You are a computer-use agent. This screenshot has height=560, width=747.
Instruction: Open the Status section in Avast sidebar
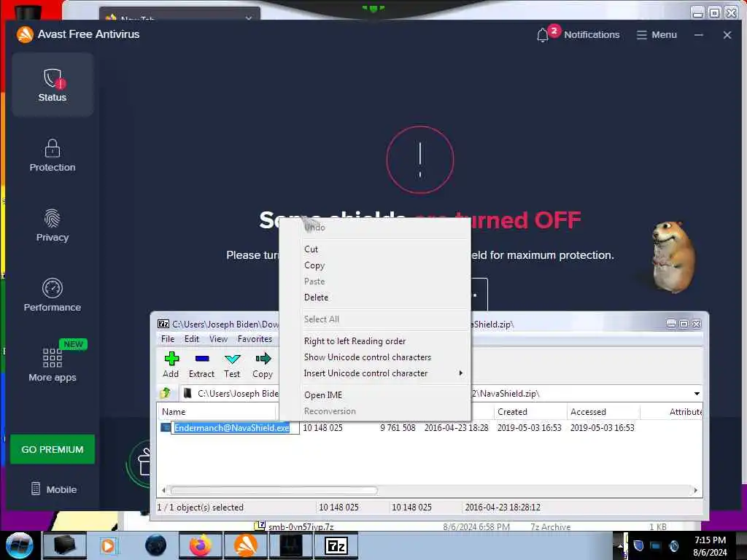pos(53,85)
